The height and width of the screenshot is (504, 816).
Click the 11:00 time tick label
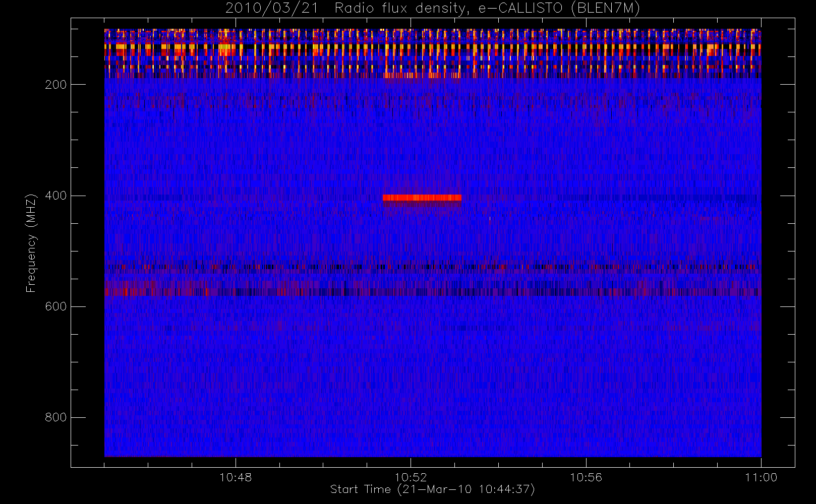pos(761,477)
